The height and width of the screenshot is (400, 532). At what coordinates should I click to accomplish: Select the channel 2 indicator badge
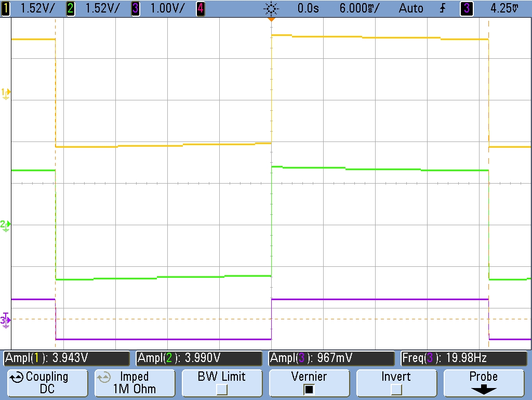click(70, 8)
